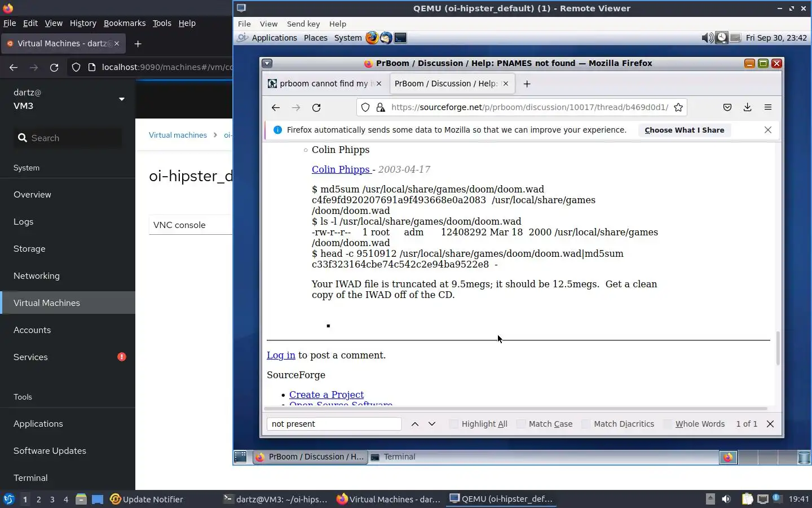Bookmark the page with the star icon
Screen dimensions: 812x508
pyautogui.click(x=678, y=107)
